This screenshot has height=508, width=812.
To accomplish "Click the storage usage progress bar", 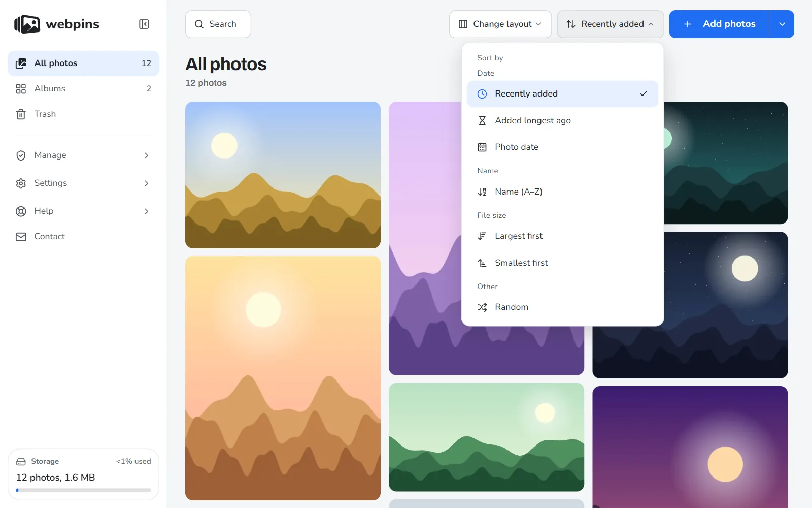I will coord(83,490).
